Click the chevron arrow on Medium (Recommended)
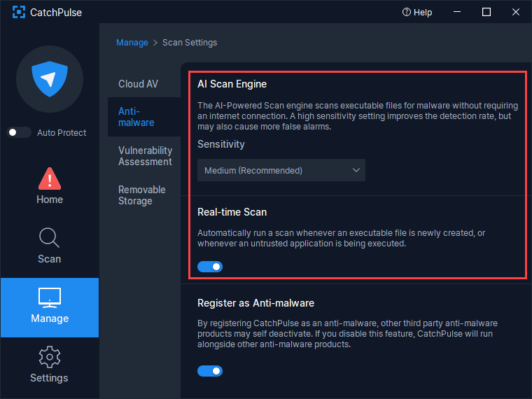Screen dimensions: 532x399 click(356, 170)
